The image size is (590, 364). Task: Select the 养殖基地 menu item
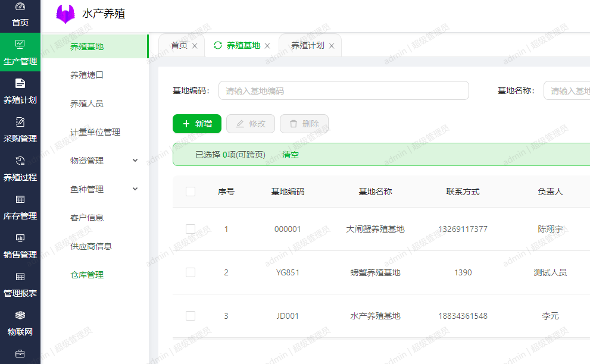95,46
